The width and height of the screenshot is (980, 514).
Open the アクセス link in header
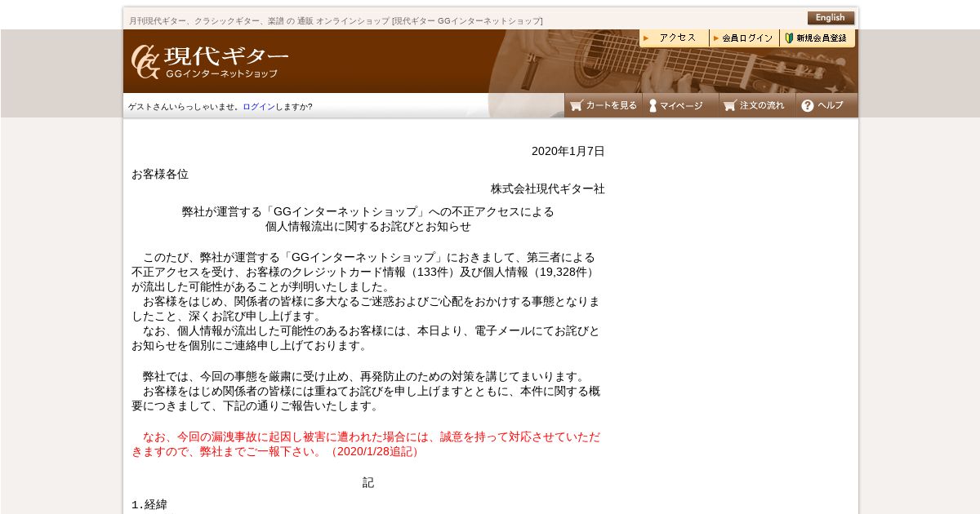[x=675, y=38]
